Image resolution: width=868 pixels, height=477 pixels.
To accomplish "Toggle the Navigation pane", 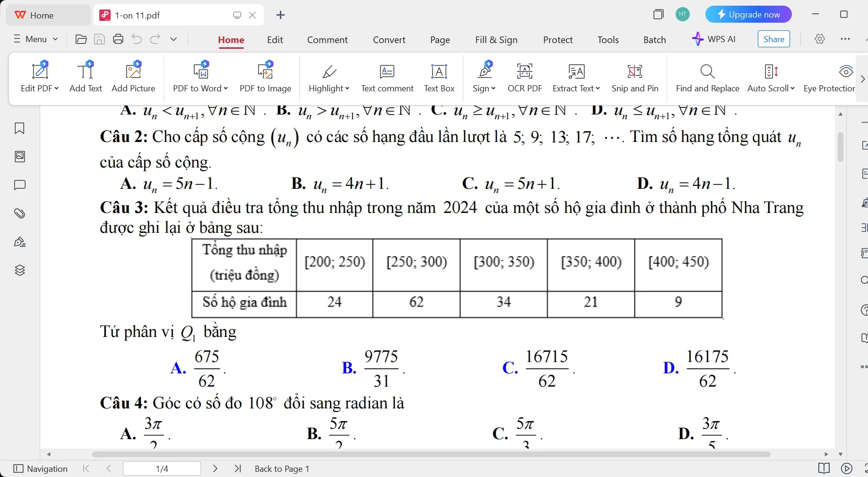I will click(41, 468).
